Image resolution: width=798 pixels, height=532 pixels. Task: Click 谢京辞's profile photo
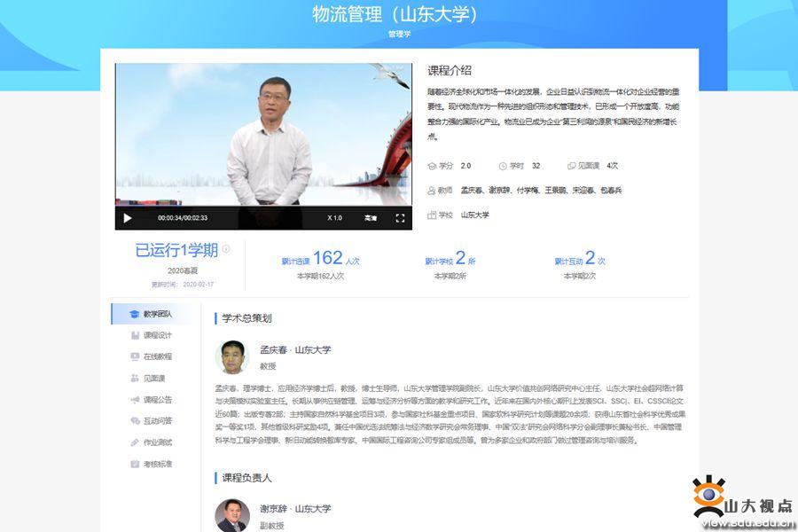pyautogui.click(x=232, y=515)
